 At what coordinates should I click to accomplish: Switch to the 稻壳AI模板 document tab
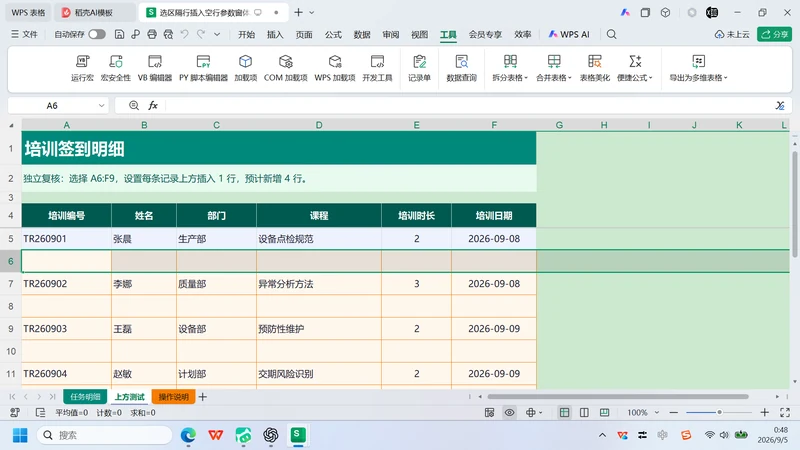[x=93, y=12]
